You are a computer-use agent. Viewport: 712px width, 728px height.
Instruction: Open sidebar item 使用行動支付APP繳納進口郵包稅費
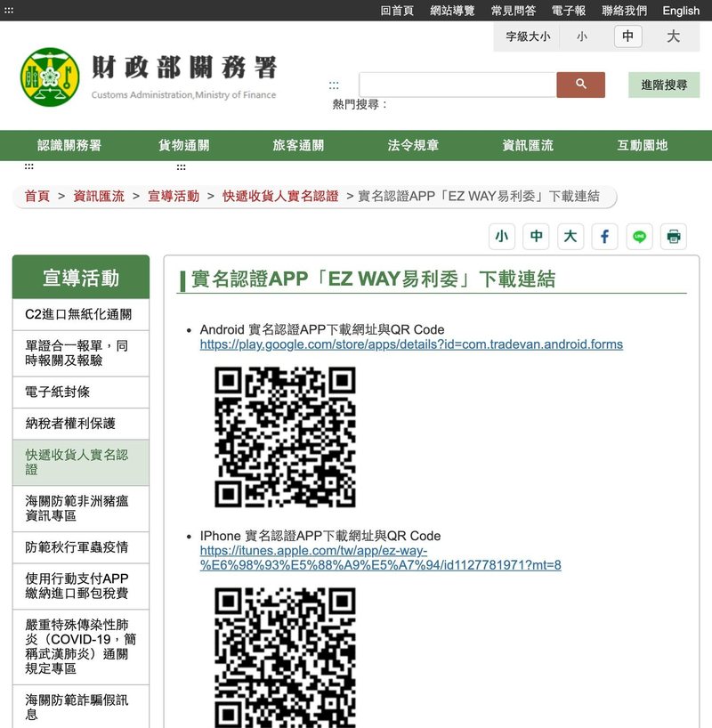(x=81, y=586)
